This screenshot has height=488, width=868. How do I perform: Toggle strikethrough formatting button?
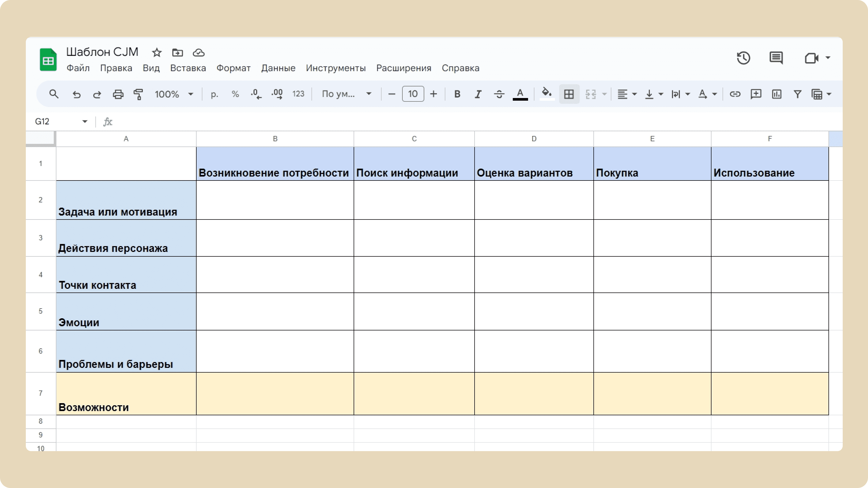(499, 94)
